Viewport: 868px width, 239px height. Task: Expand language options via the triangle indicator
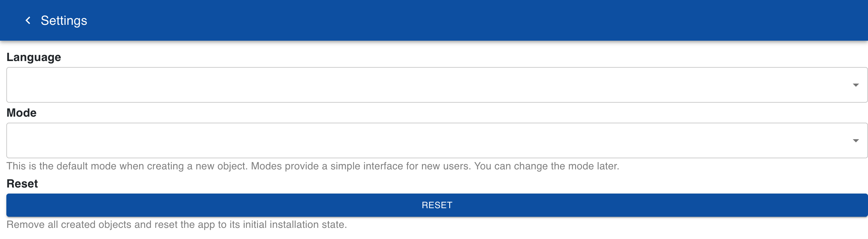855,85
